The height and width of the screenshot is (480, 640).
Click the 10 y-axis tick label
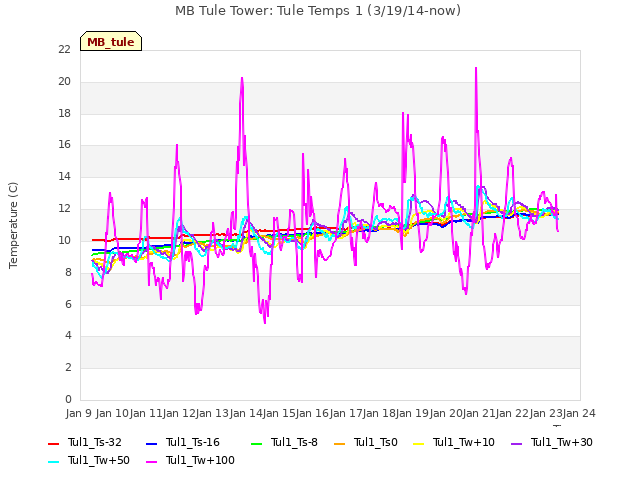[x=64, y=240]
